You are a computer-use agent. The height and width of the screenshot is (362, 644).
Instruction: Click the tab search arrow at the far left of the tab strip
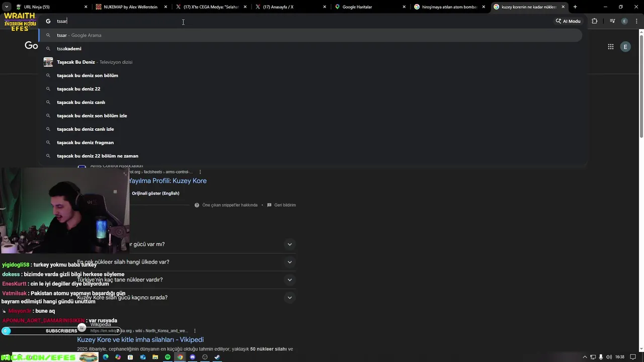click(7, 7)
